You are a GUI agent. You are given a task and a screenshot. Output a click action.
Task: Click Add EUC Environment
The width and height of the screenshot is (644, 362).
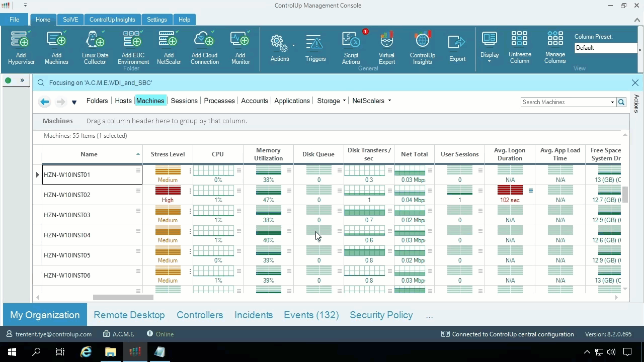point(133,48)
